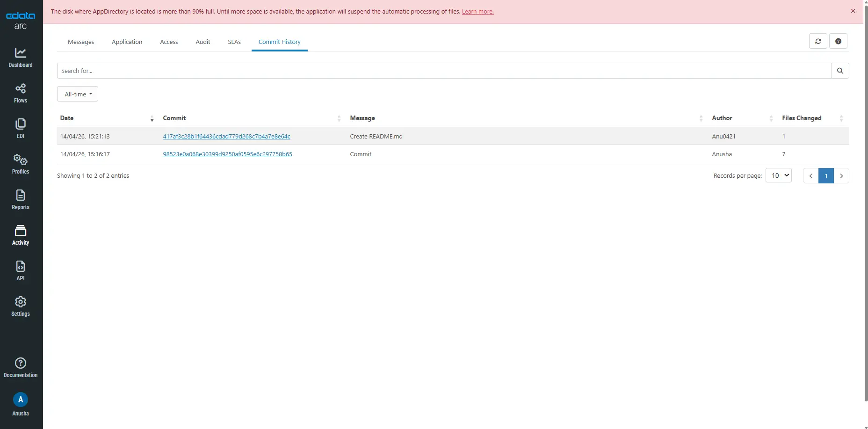Go to Flows in sidebar

[x=21, y=93]
